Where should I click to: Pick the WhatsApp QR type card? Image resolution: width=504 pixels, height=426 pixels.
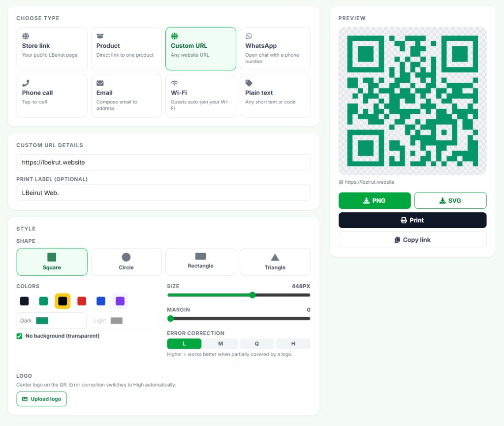tap(275, 49)
